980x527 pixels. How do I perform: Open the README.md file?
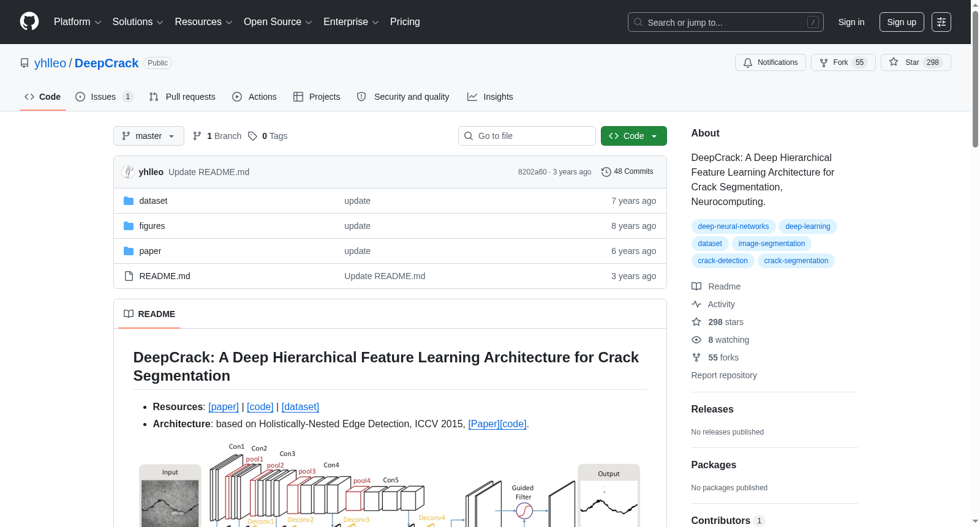[x=165, y=276]
